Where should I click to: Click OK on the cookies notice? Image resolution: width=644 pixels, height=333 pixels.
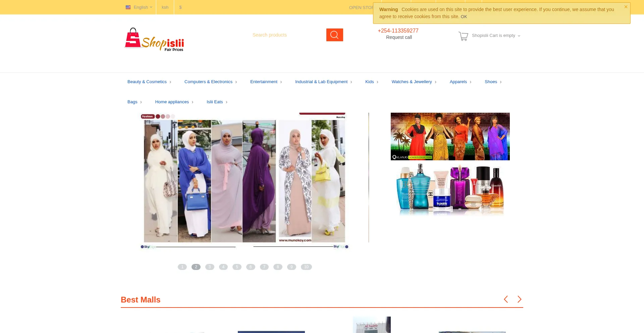coord(464,16)
